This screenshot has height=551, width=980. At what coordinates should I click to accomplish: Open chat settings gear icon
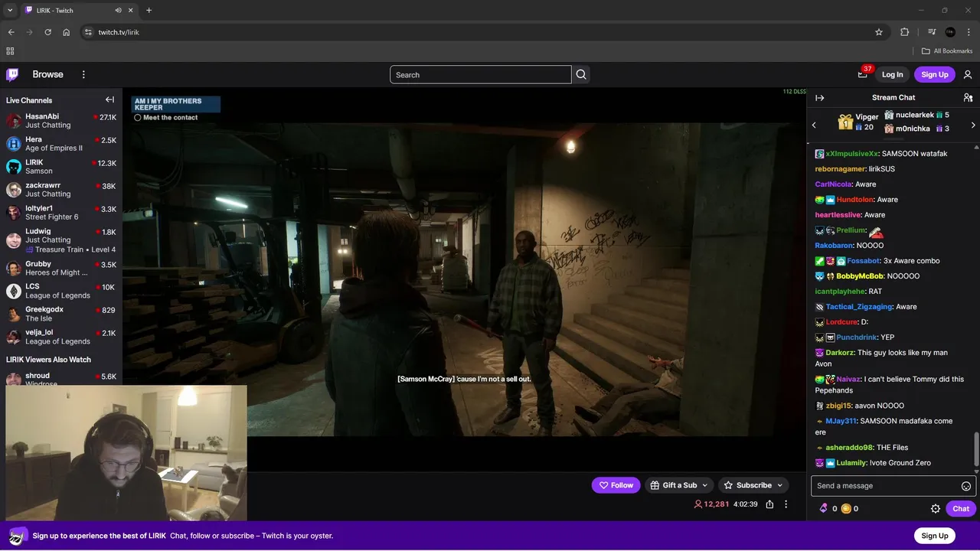click(935, 508)
